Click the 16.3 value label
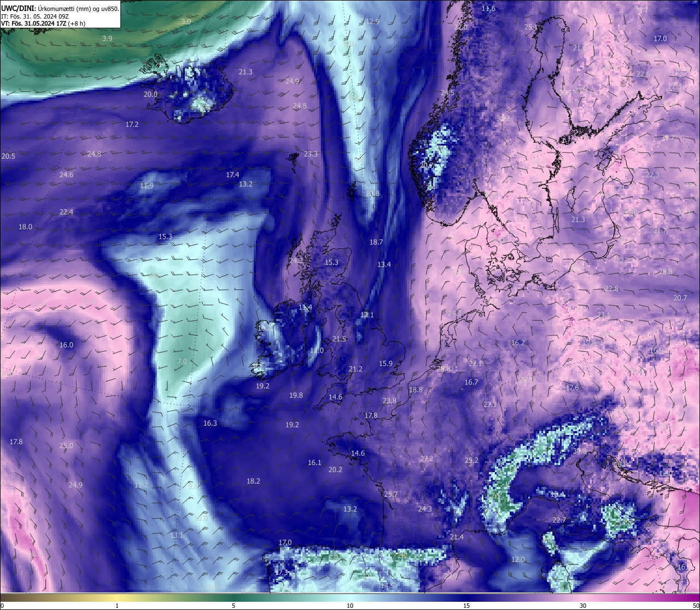 pos(210,423)
